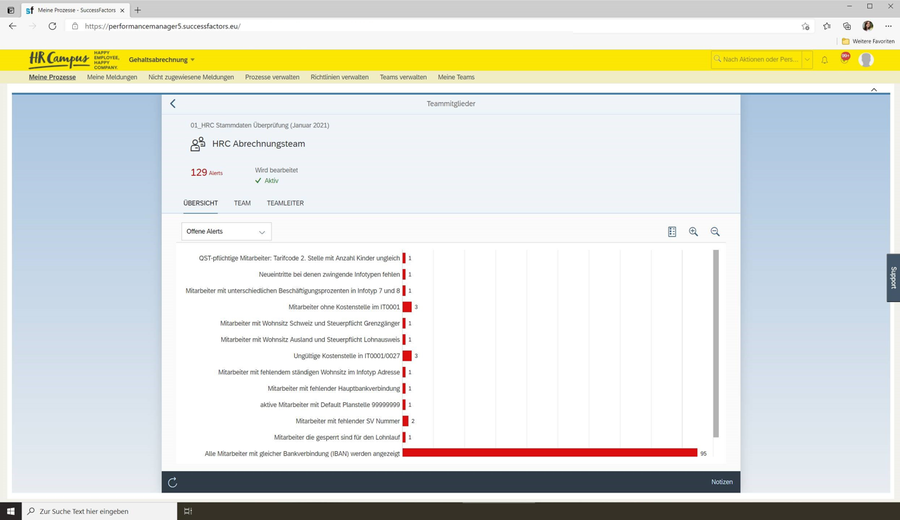Viewport: 900px width, 520px height.
Task: Open Meine Teams menu item
Action: [456, 77]
